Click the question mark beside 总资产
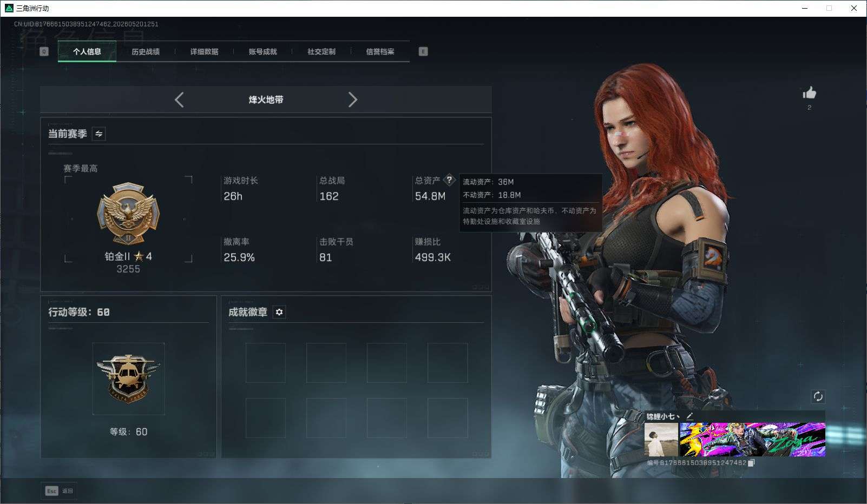867x504 pixels. pos(449,180)
